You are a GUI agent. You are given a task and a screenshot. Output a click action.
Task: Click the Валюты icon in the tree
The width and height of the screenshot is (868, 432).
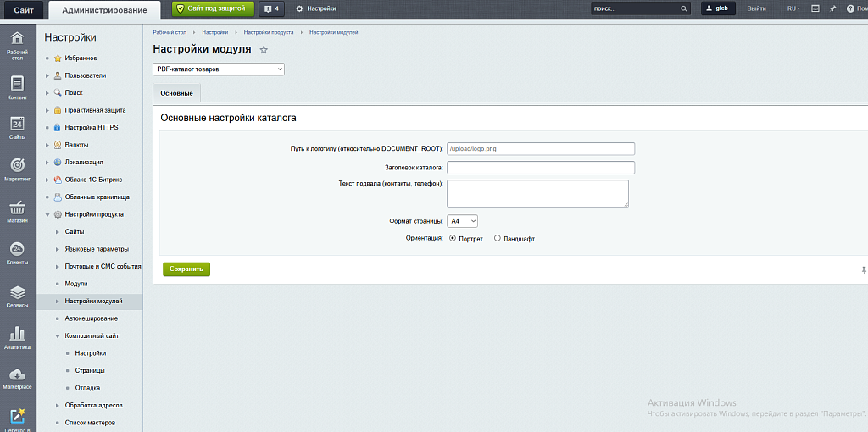(58, 145)
